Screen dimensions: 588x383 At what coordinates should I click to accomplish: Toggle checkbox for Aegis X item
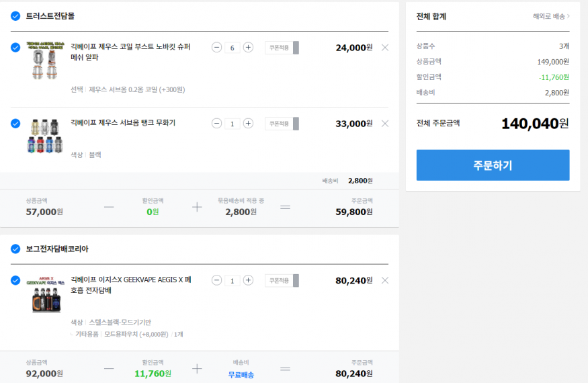pyautogui.click(x=15, y=280)
